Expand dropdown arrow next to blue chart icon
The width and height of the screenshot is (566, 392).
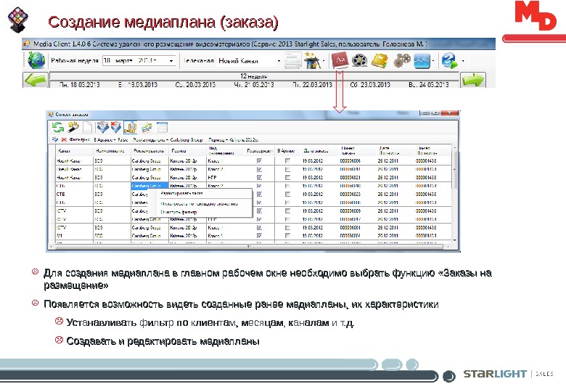click(x=433, y=61)
